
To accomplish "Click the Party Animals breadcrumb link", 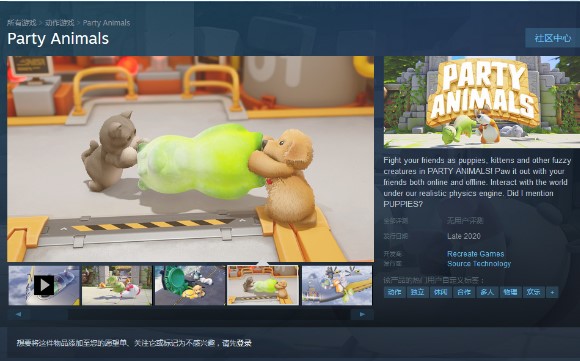I will click(106, 23).
